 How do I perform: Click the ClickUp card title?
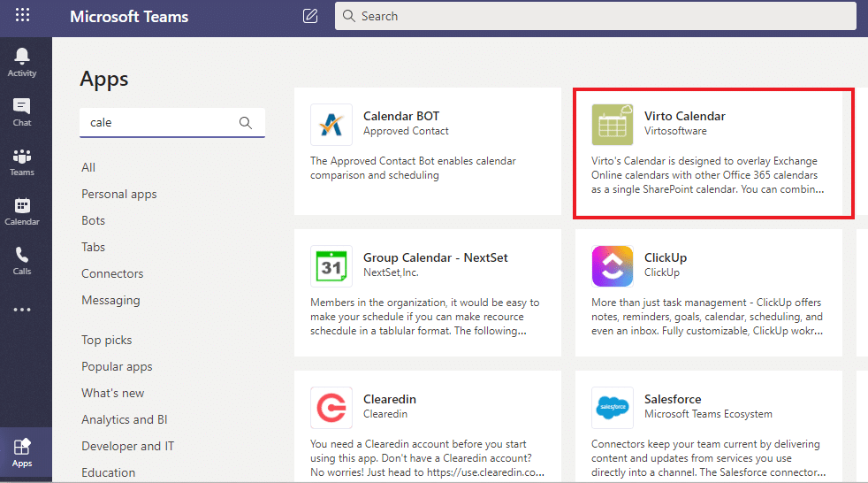(666, 257)
